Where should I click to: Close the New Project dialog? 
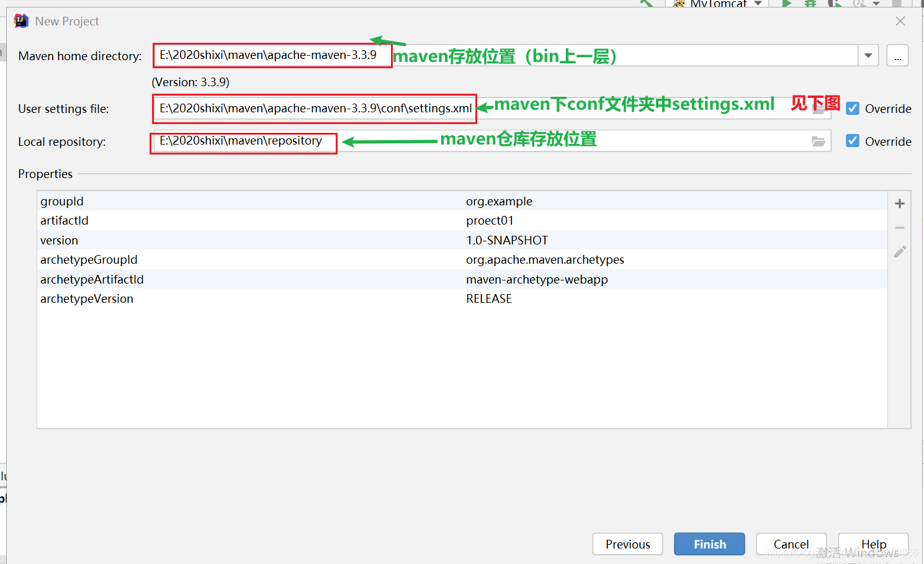click(900, 21)
